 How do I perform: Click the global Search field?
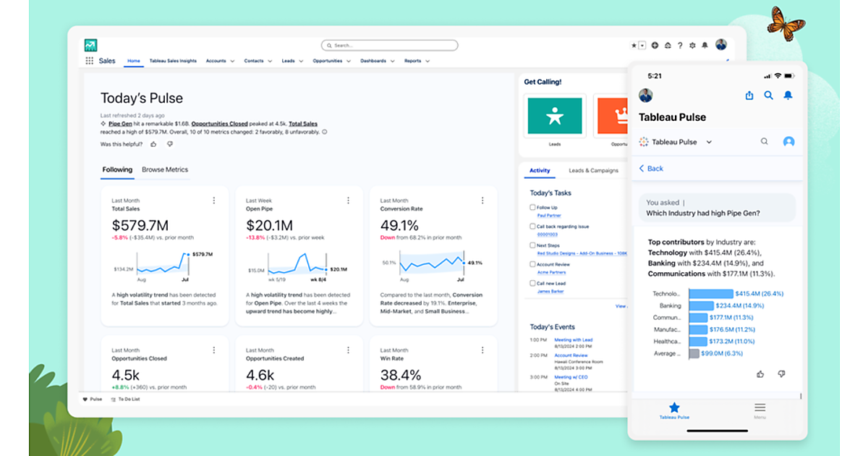pos(389,45)
